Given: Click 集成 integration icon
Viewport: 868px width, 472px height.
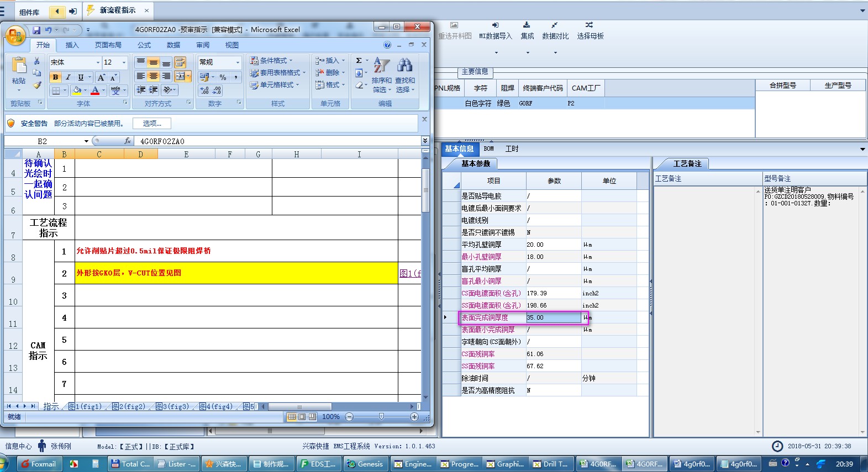Looking at the screenshot, I should (527, 25).
